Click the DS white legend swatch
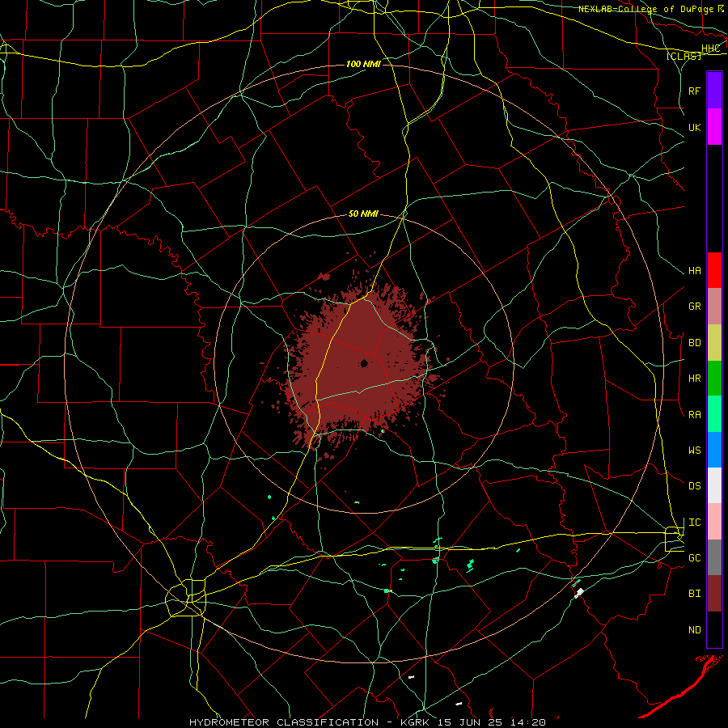This screenshot has width=728, height=728. tap(714, 485)
